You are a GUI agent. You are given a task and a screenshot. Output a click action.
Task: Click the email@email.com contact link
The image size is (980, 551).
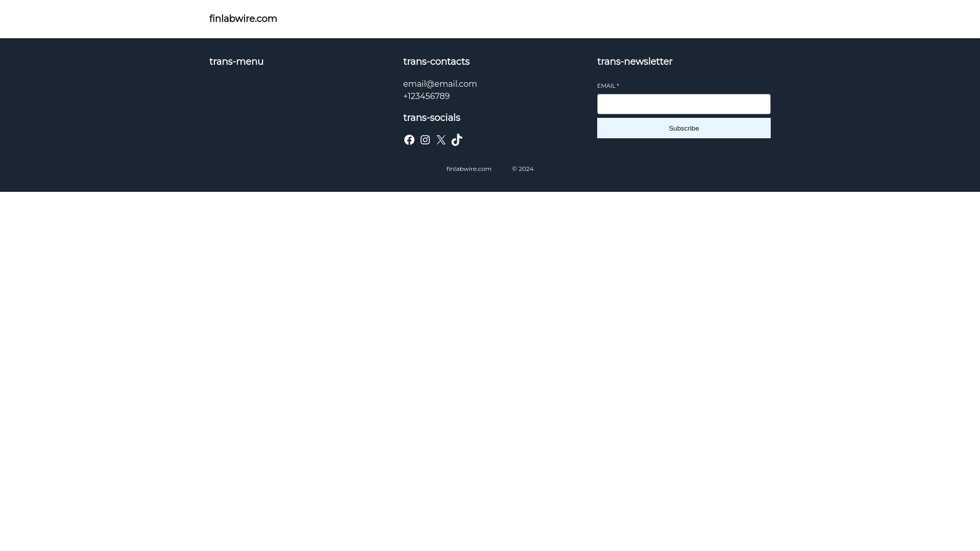click(x=440, y=84)
